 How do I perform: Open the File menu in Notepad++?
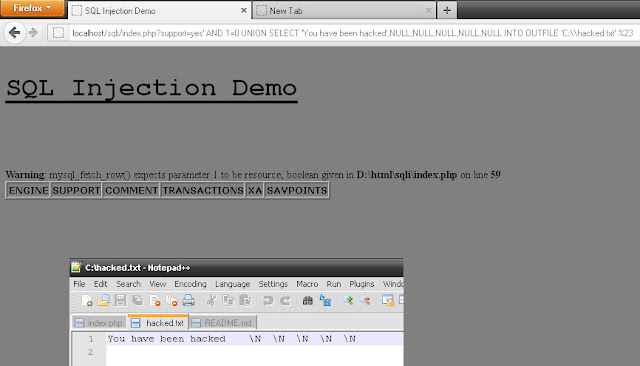[79, 284]
